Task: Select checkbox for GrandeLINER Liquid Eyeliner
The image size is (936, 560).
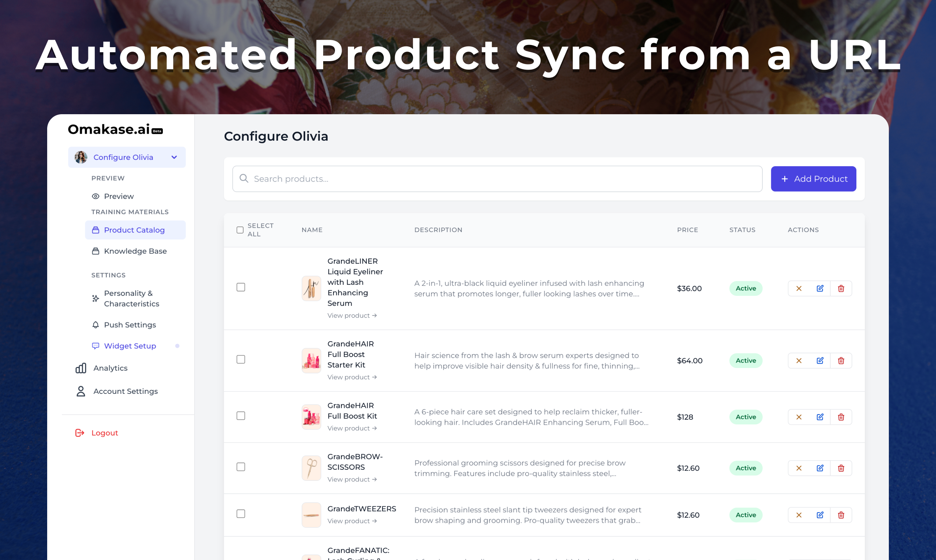Action: coord(241,287)
